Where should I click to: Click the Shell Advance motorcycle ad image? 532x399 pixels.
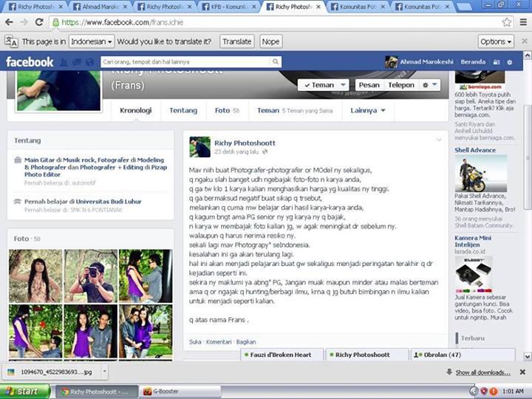point(481,174)
